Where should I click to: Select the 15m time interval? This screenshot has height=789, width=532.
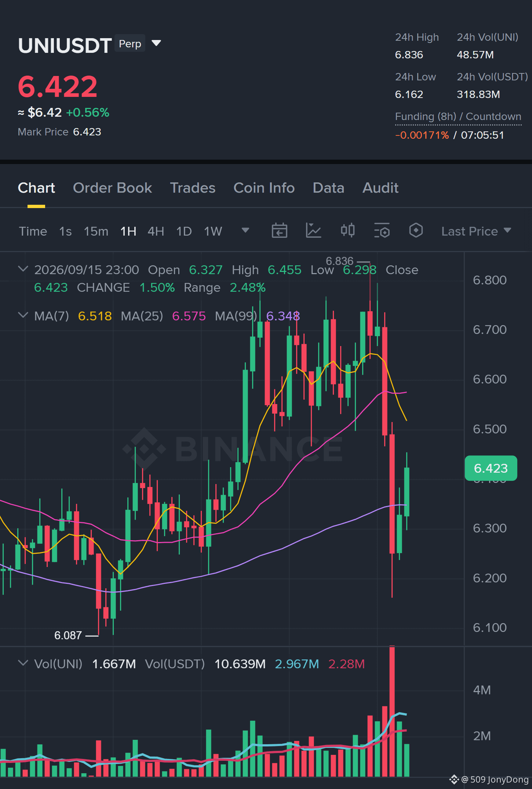pyautogui.click(x=96, y=231)
